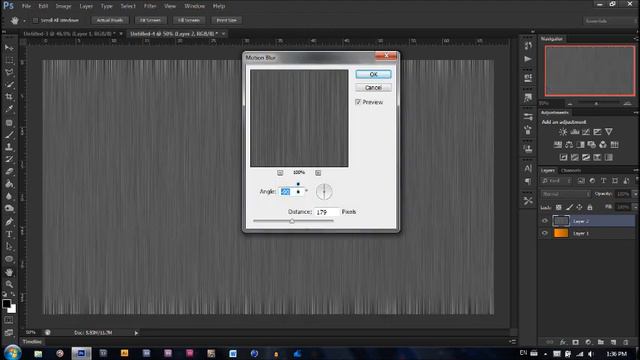Toggle lock transparent pixels
The image size is (640, 360).
point(558,207)
